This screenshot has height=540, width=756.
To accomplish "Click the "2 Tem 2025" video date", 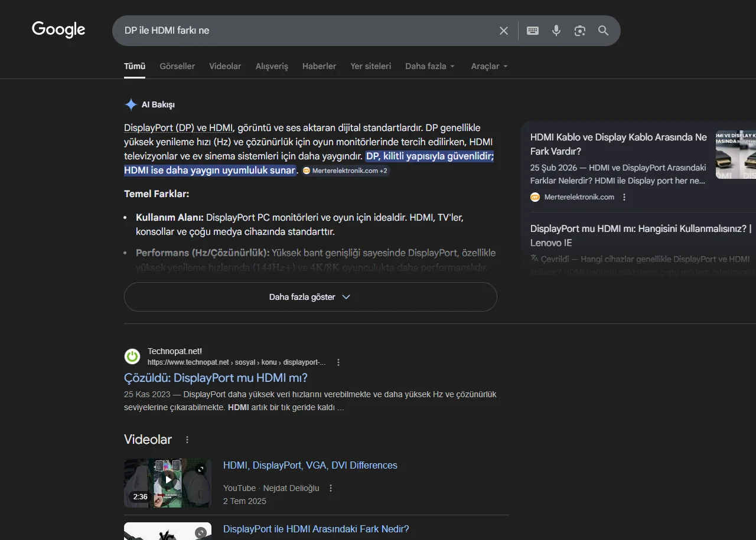I will 245,501.
